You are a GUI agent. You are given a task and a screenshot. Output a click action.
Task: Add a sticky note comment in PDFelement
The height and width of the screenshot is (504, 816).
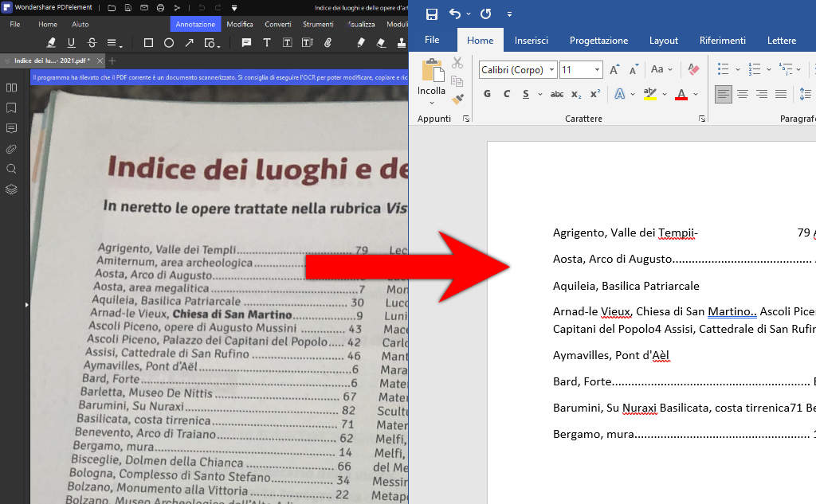pos(246,43)
